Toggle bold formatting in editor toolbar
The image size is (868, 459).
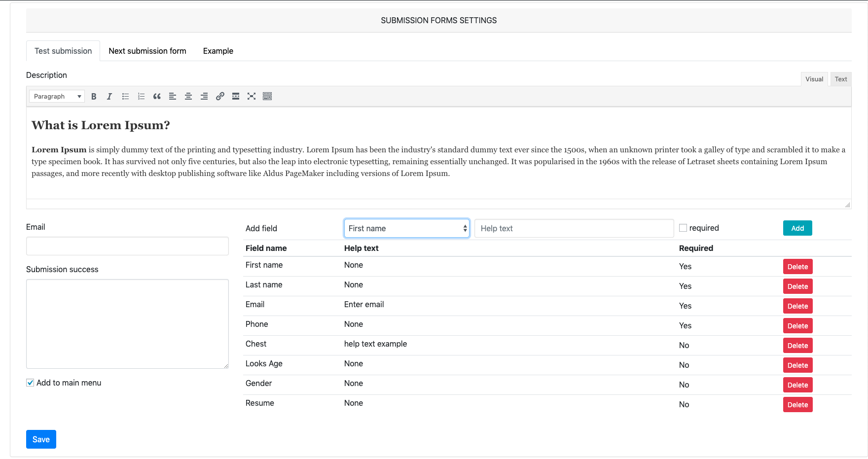pos(94,96)
